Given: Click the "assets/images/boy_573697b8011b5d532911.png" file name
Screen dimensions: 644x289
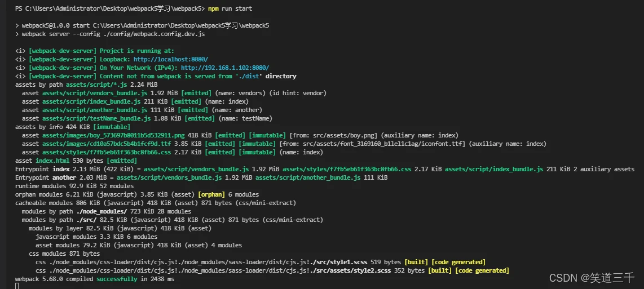Looking at the screenshot, I should point(113,135).
